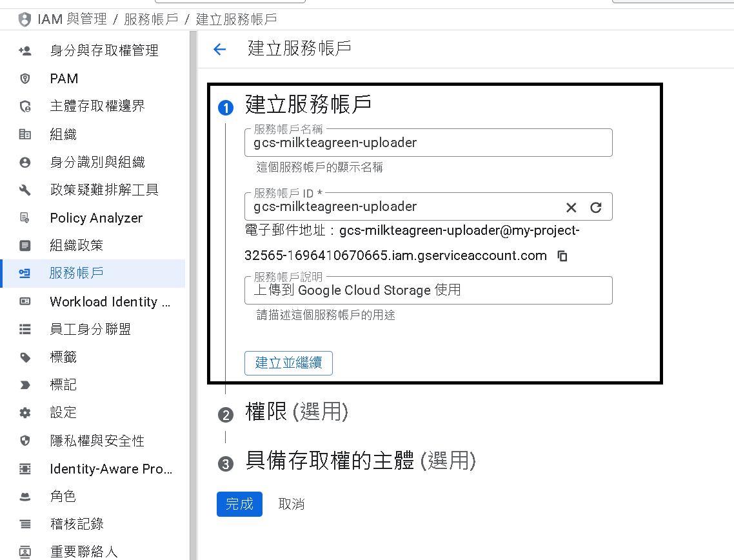Open Policy Analyzer page
Image resolution: width=734 pixels, height=560 pixels.
click(x=94, y=217)
